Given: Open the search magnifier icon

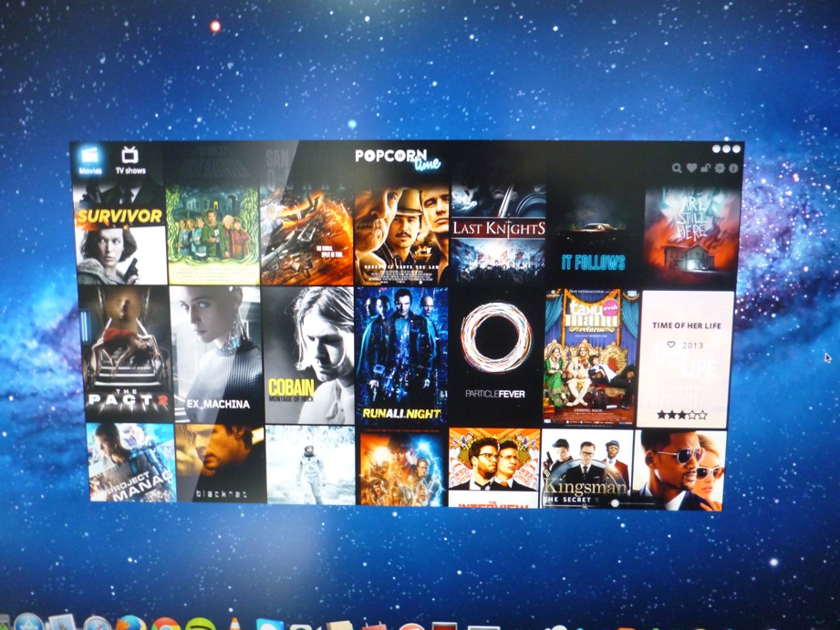Looking at the screenshot, I should click(x=677, y=169).
